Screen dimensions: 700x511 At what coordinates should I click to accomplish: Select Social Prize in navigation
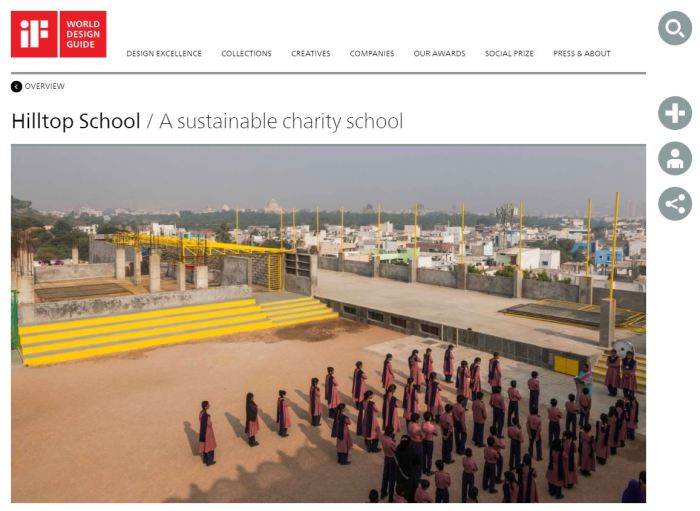pyautogui.click(x=509, y=54)
